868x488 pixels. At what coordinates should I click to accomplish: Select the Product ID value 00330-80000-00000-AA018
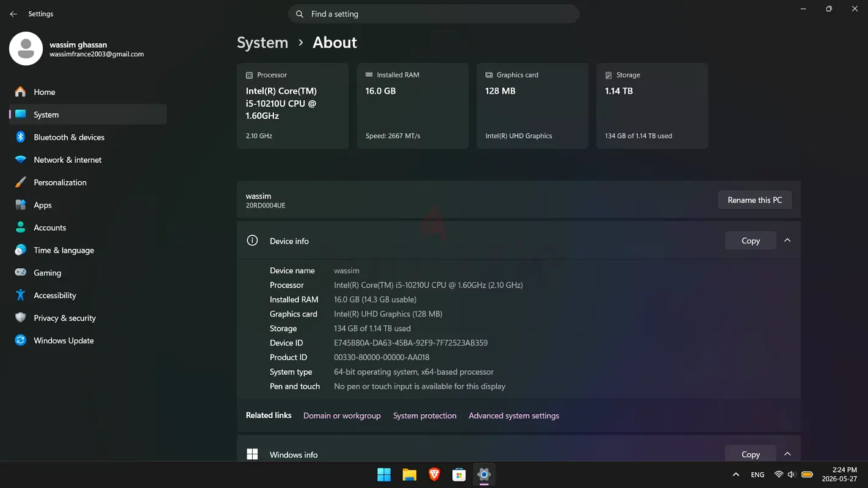[382, 357]
